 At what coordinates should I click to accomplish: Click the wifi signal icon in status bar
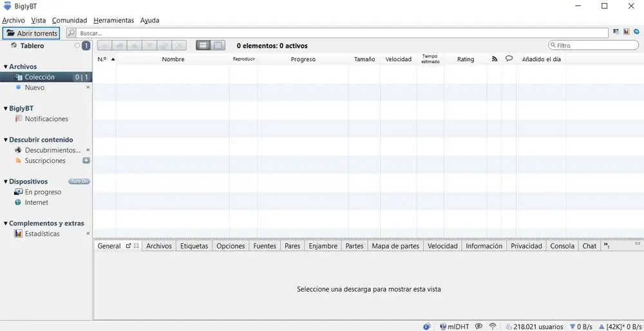pyautogui.click(x=493, y=326)
